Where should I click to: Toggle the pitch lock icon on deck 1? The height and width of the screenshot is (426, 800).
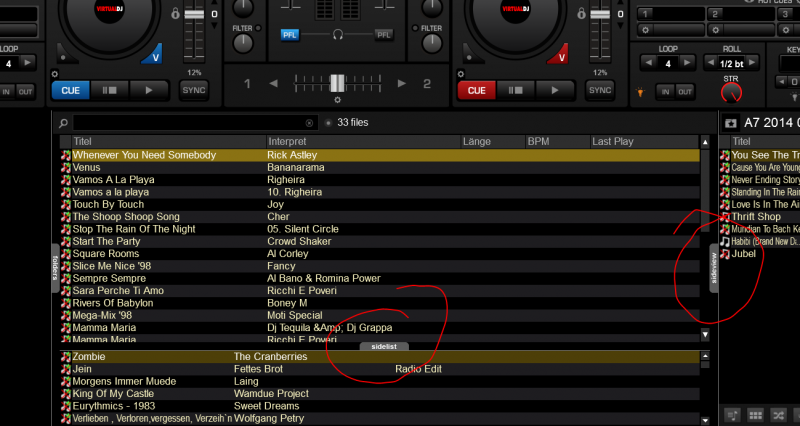coord(176,13)
